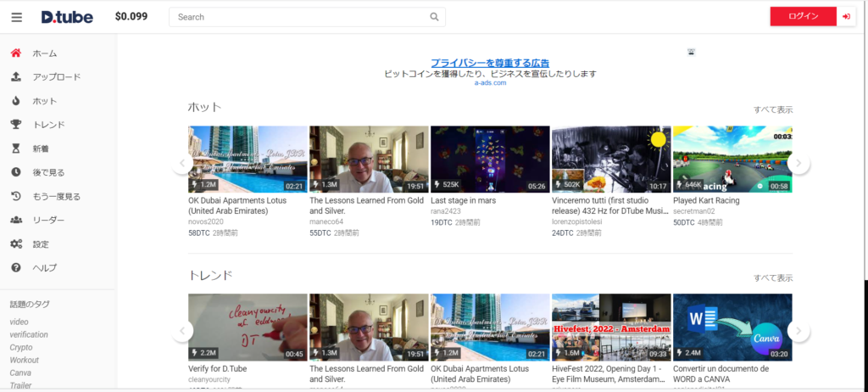
Task: Click the ホット flame icon in sidebar
Action: [x=16, y=101]
